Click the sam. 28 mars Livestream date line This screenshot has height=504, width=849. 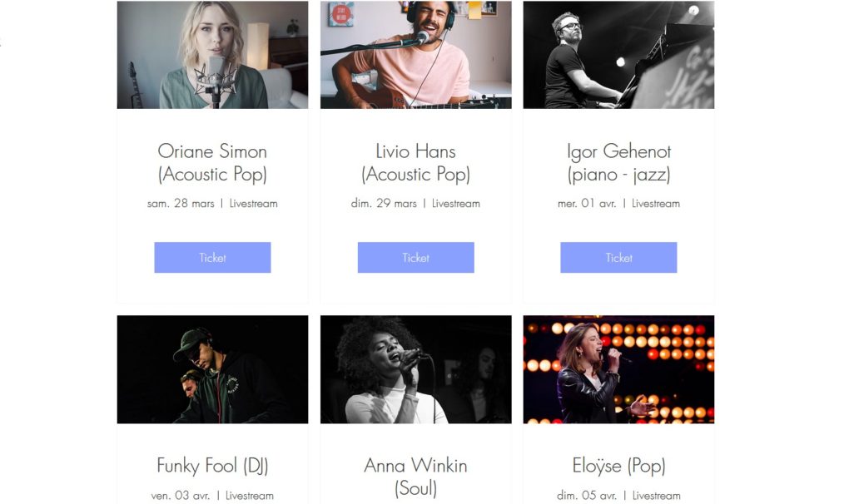tap(212, 203)
